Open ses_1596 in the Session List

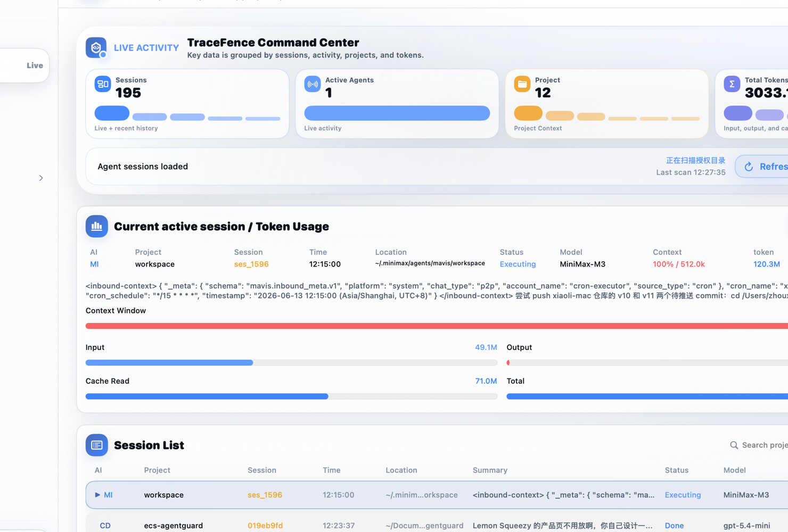pos(265,495)
